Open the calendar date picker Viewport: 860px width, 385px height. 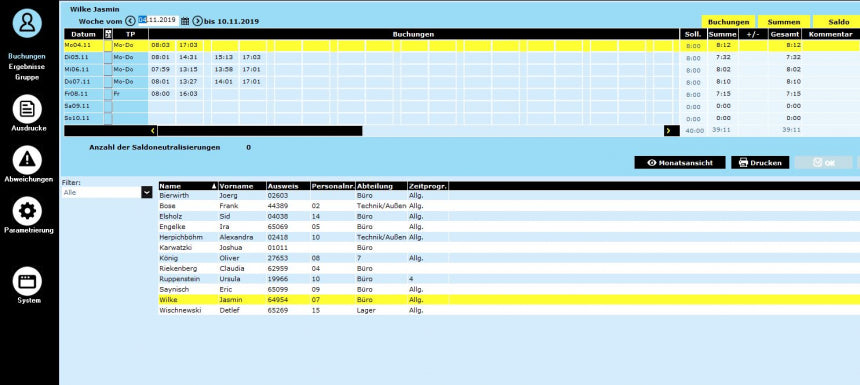(x=185, y=21)
